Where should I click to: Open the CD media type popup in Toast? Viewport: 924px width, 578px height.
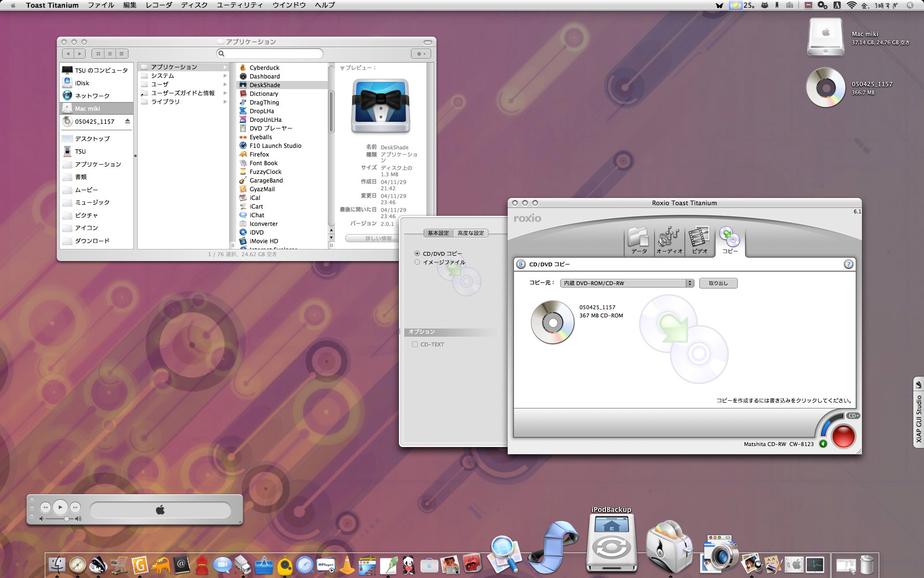(853, 416)
